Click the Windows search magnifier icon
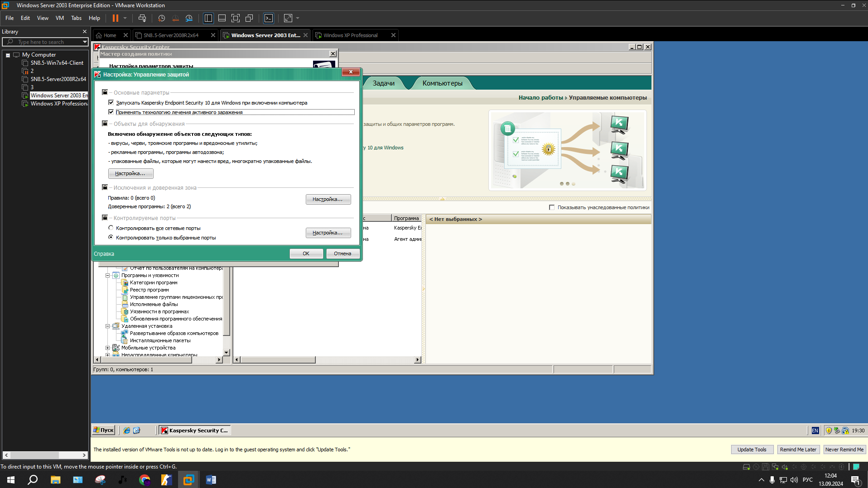 click(33, 480)
